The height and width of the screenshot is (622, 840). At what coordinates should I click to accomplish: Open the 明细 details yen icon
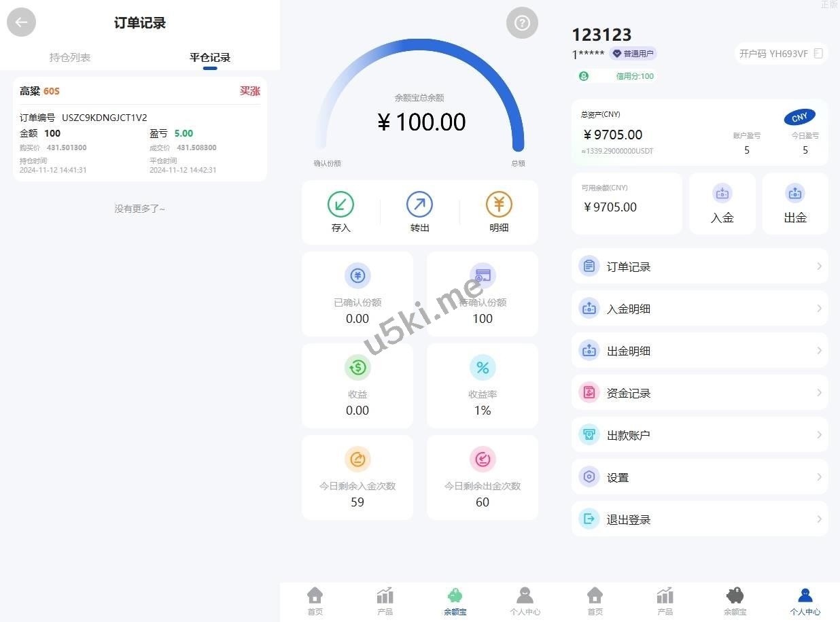[499, 204]
